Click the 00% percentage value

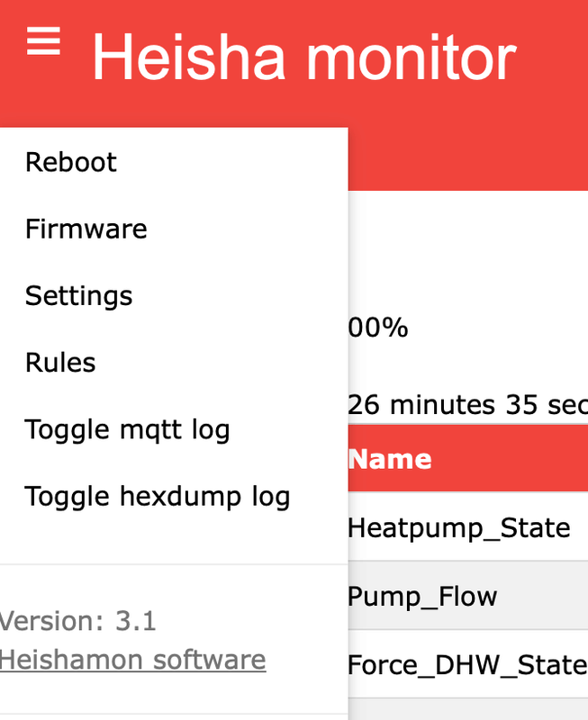pos(378,328)
